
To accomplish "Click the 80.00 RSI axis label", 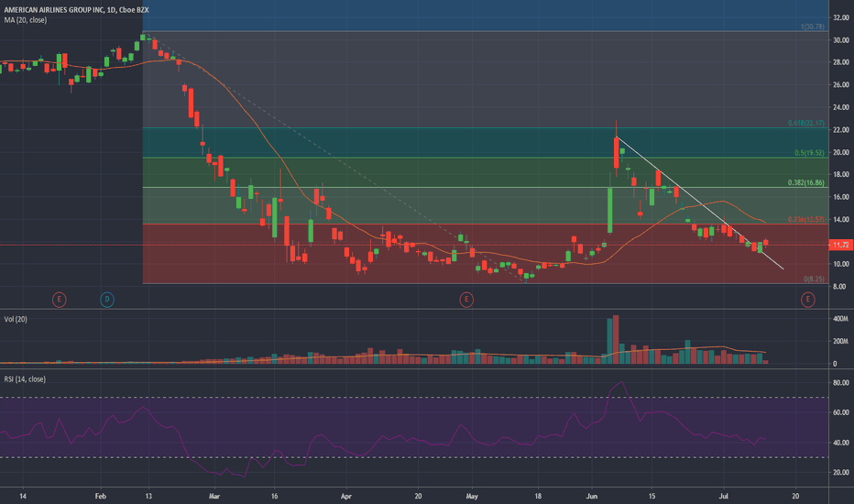I will (x=841, y=383).
